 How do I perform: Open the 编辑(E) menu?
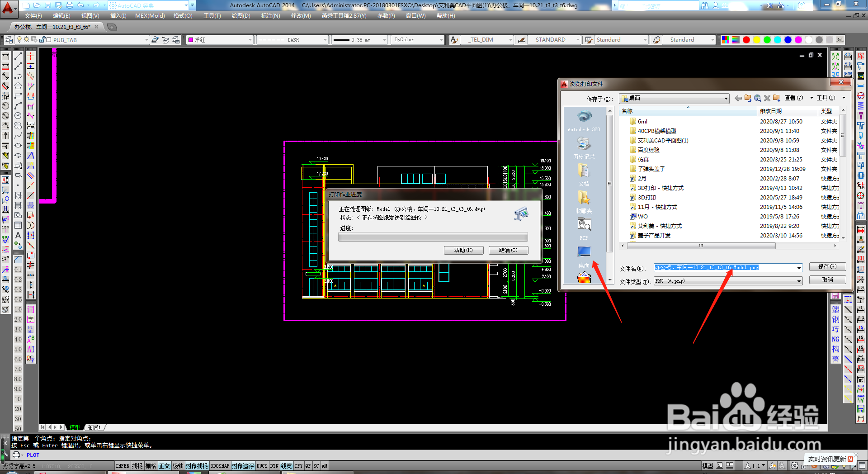[61, 16]
